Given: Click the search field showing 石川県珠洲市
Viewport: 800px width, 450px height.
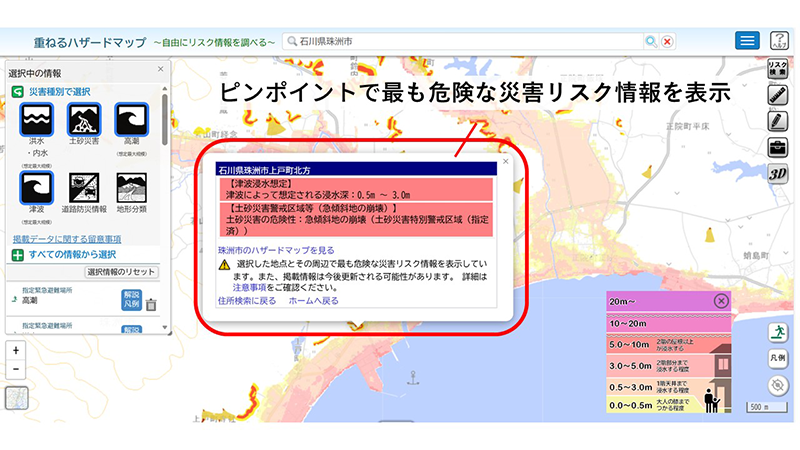Looking at the screenshot, I should point(464,41).
